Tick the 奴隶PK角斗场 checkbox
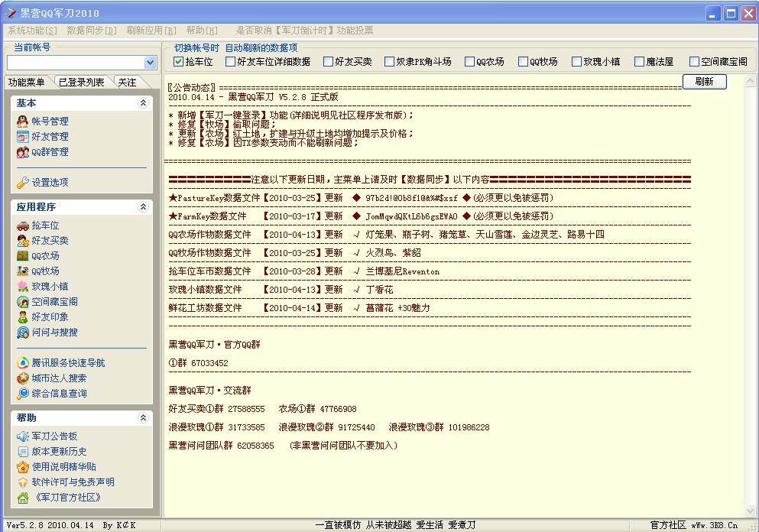759x532 pixels. pos(389,61)
